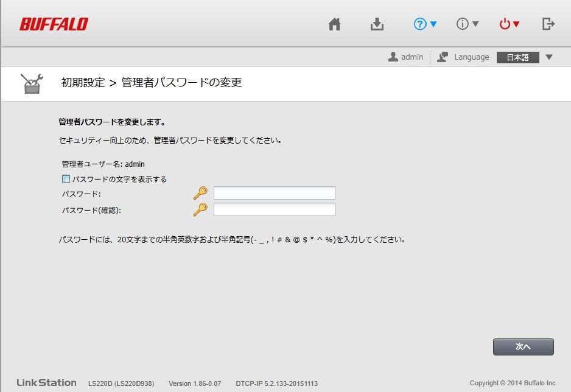Viewport: 571px width, 392px height.
Task: Click the red power button icon
Action: pos(505,24)
